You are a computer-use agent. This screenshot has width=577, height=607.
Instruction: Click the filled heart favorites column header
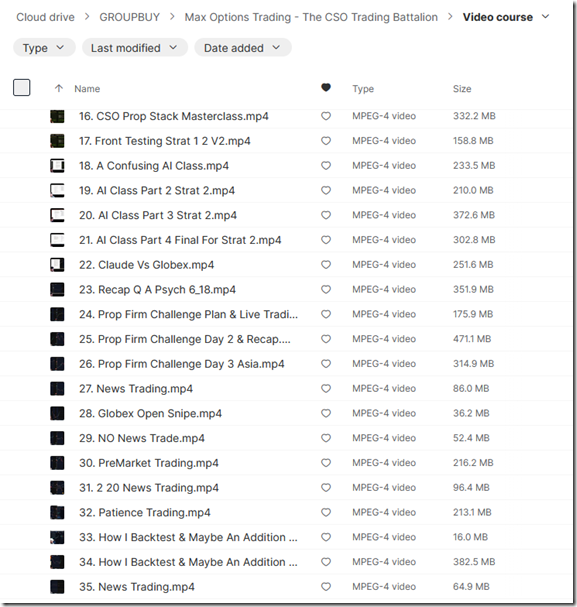[326, 88]
